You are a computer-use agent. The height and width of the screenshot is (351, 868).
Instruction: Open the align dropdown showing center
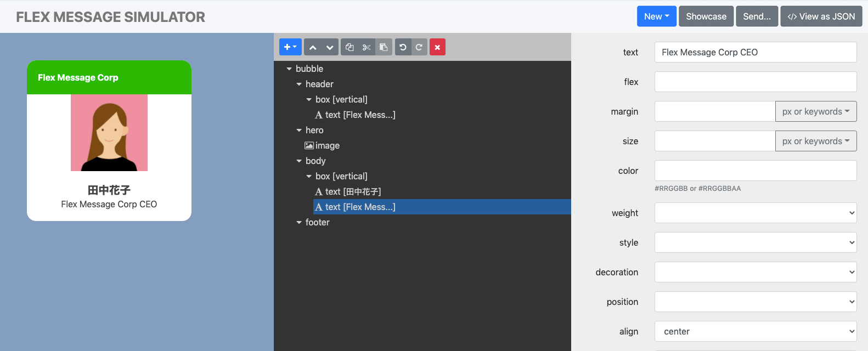click(x=755, y=331)
